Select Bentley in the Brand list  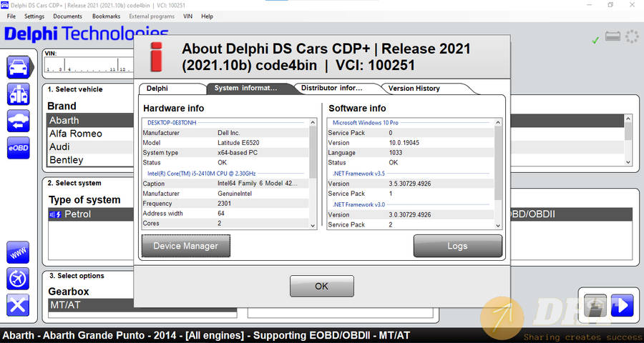[x=90, y=159]
